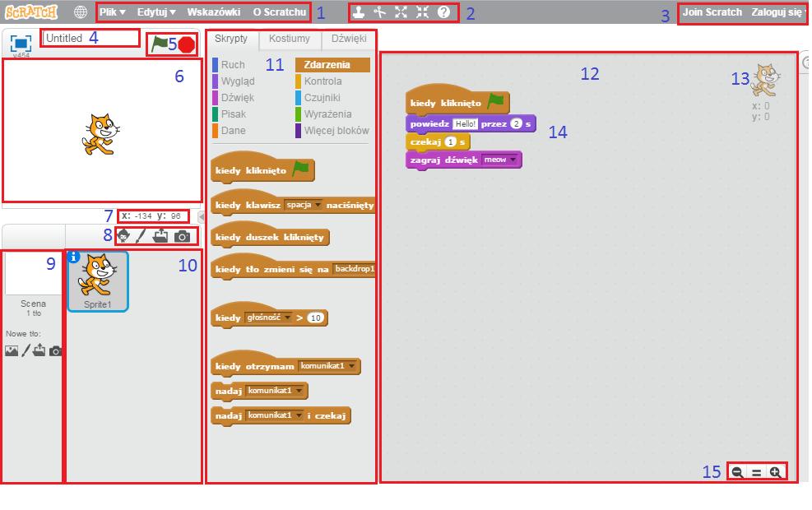Select the Sprite1 thumbnail
812x510 pixels.
[x=98, y=281]
